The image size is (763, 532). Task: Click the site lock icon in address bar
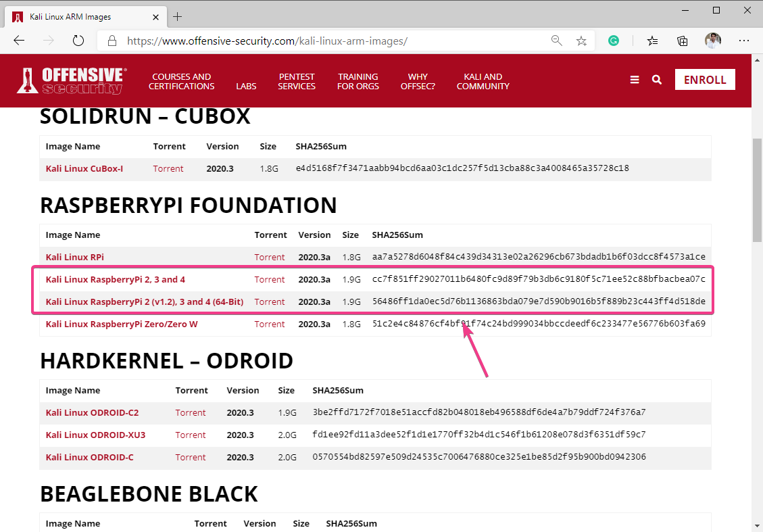[112, 41]
